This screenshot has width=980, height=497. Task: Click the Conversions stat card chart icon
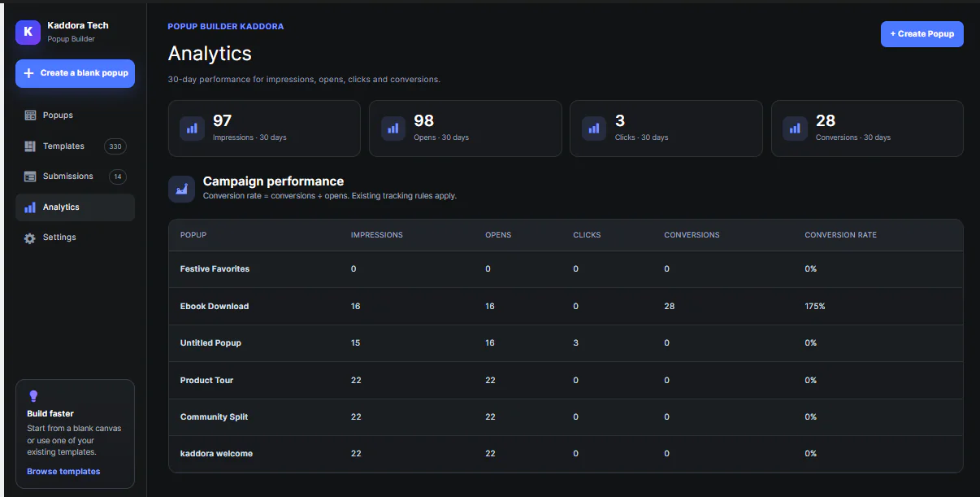pyautogui.click(x=795, y=129)
